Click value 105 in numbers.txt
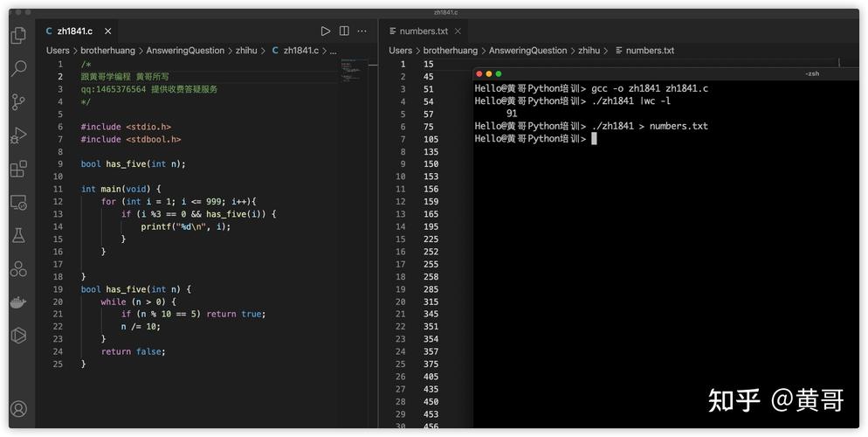Screen dimensions: 868x437 coord(431,139)
